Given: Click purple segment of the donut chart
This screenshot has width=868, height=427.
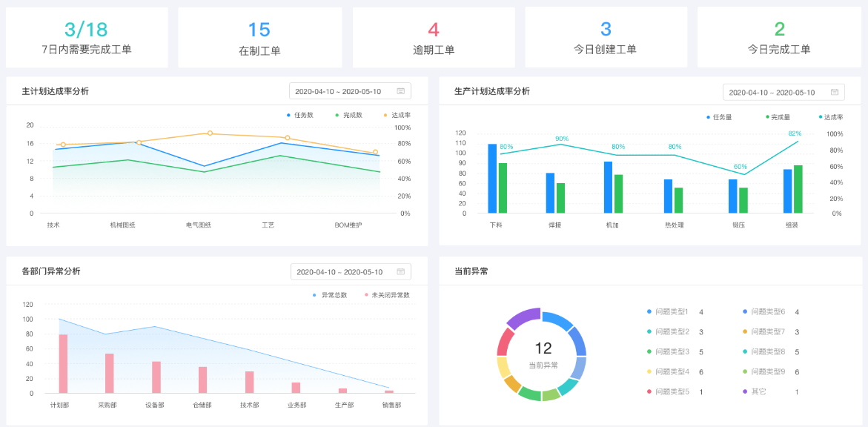Looking at the screenshot, I should (x=522, y=318).
